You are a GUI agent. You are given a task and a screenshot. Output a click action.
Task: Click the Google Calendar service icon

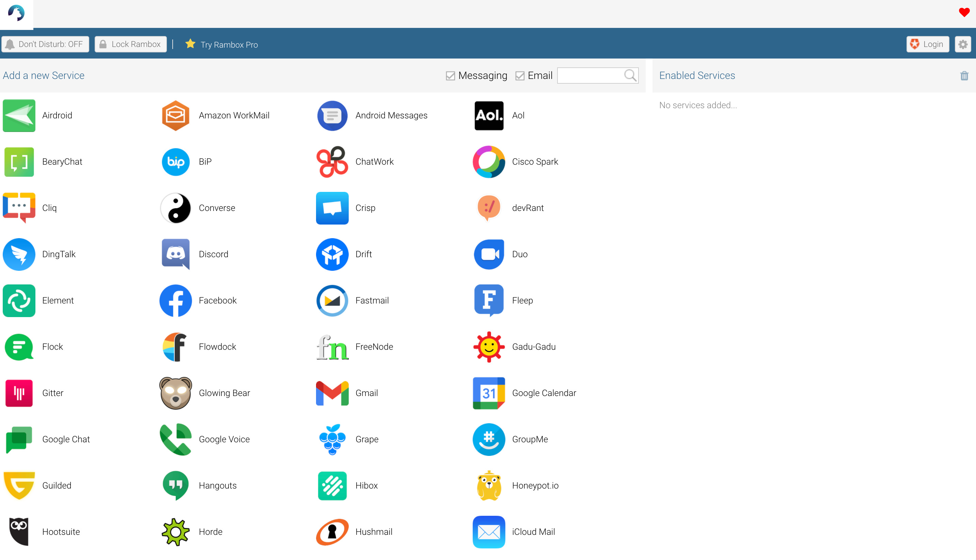pos(489,393)
